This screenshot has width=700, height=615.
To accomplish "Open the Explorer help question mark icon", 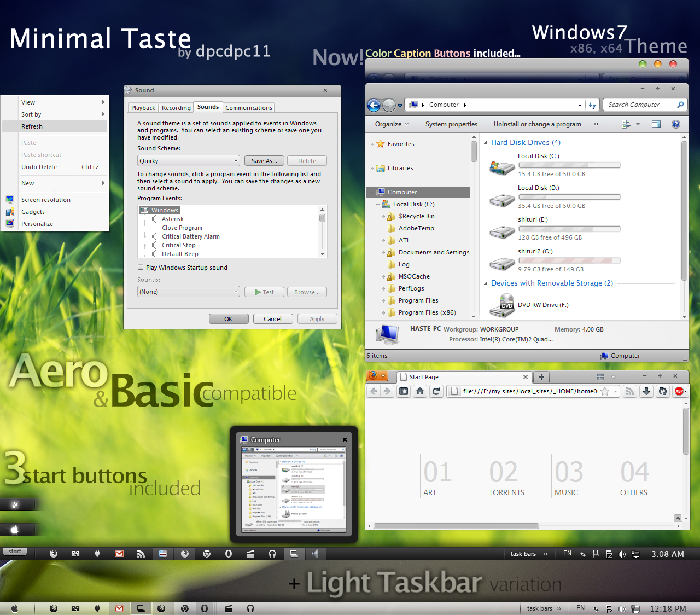I will (676, 124).
